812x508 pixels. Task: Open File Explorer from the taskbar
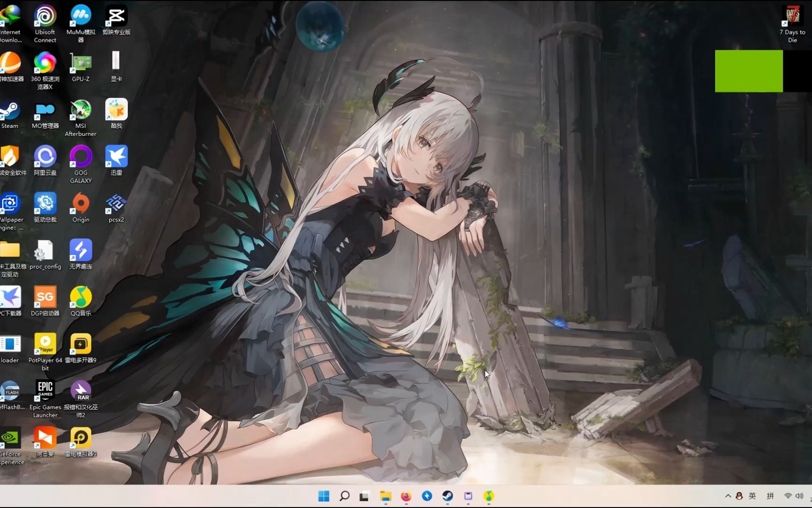(x=385, y=496)
